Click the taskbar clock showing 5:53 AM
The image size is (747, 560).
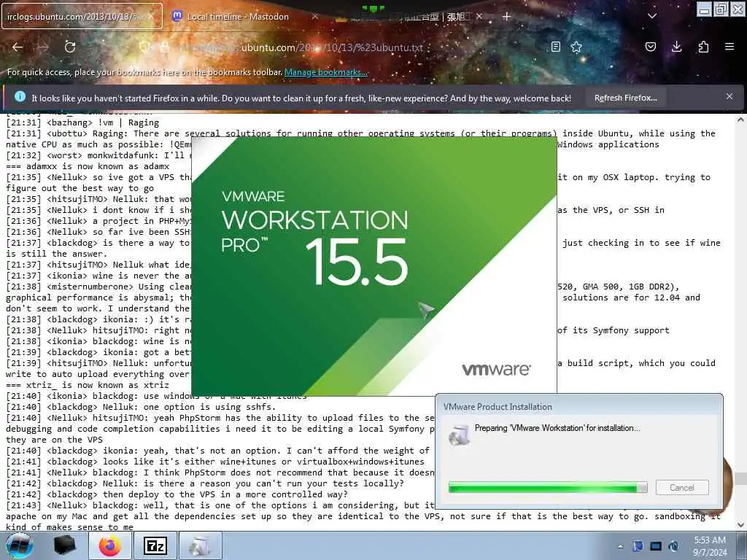pyautogui.click(x=710, y=546)
